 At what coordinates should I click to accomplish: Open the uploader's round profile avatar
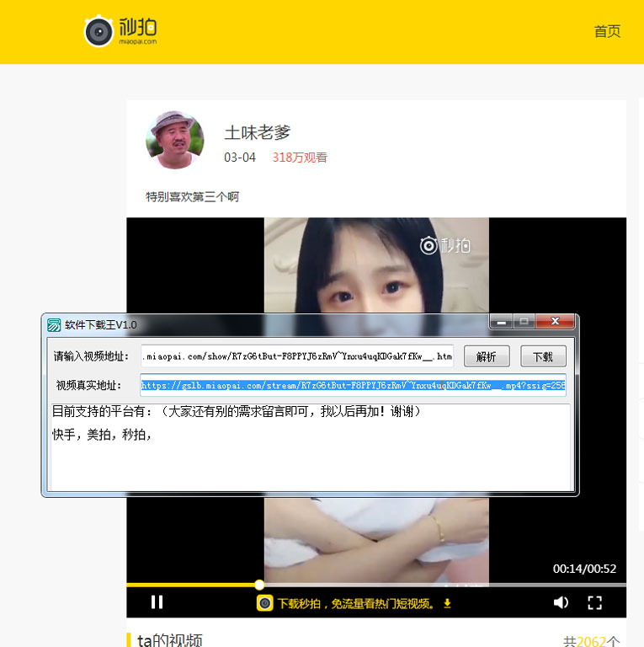(175, 140)
